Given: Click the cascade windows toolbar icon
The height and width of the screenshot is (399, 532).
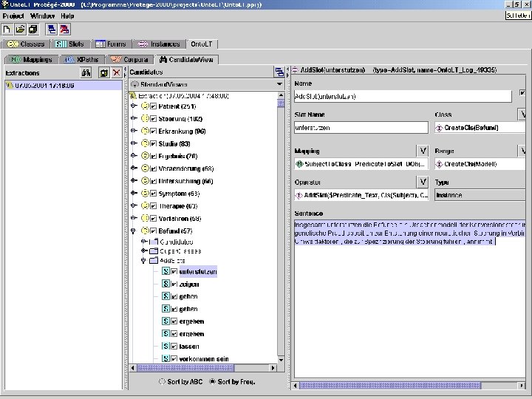Looking at the screenshot, I should click(x=52, y=29).
